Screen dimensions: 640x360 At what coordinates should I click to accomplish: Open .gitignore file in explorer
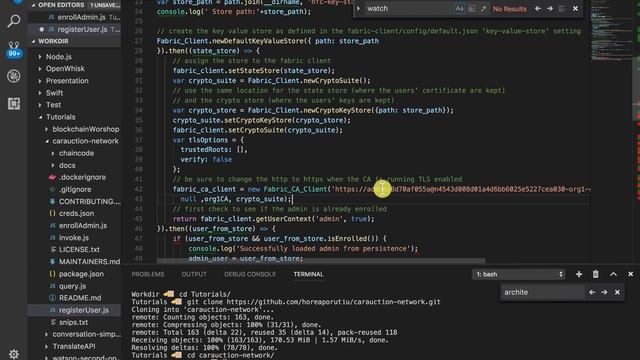pyautogui.click(x=74, y=189)
